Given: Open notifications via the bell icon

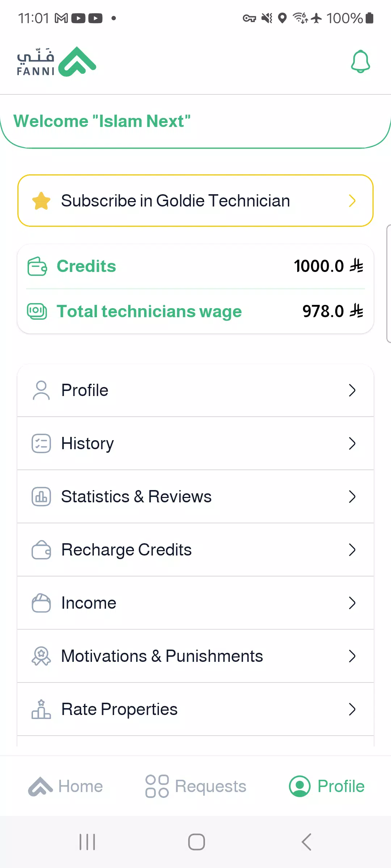Looking at the screenshot, I should click(x=361, y=62).
